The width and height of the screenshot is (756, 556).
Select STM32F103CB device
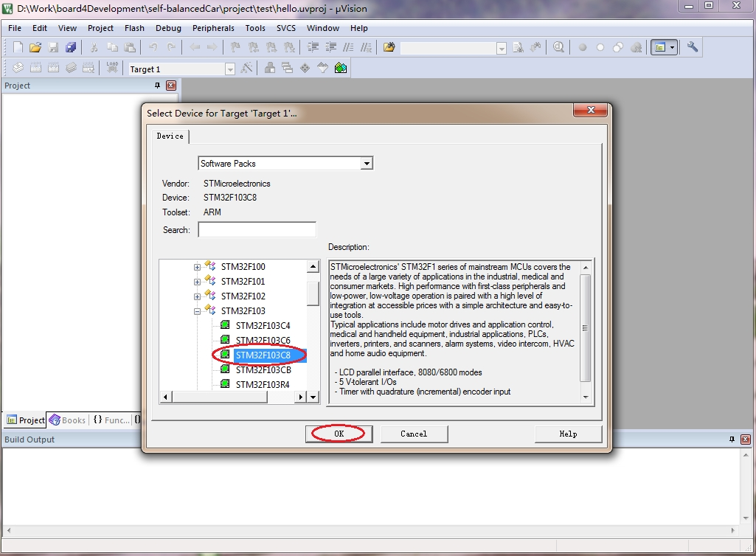coord(263,370)
